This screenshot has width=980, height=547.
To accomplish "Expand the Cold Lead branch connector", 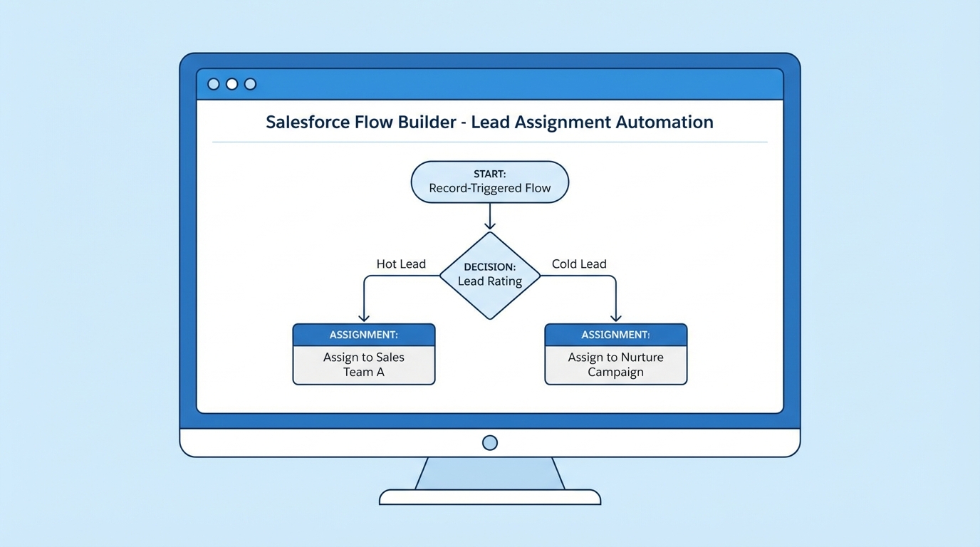I will 615,299.
